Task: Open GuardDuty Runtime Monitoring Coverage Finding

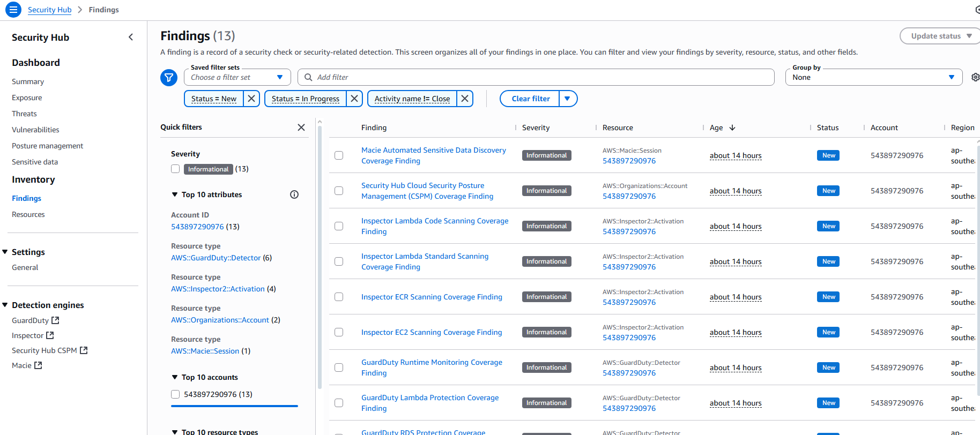Action: pos(432,367)
